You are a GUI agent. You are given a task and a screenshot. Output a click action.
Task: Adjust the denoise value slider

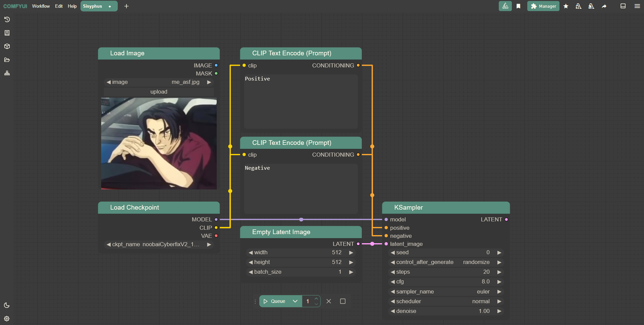[x=445, y=311]
